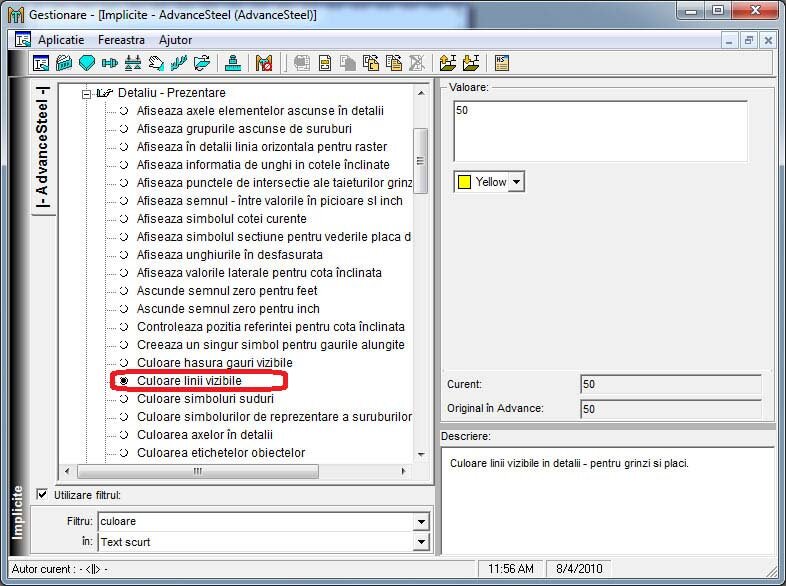Image resolution: width=786 pixels, height=586 pixels.
Task: Select Culoarea axelor în detalii tree item
Action: [x=205, y=435]
